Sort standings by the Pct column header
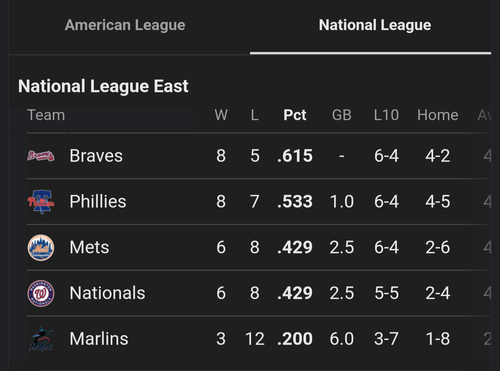Viewport: 500px width, 371px height. click(x=295, y=115)
